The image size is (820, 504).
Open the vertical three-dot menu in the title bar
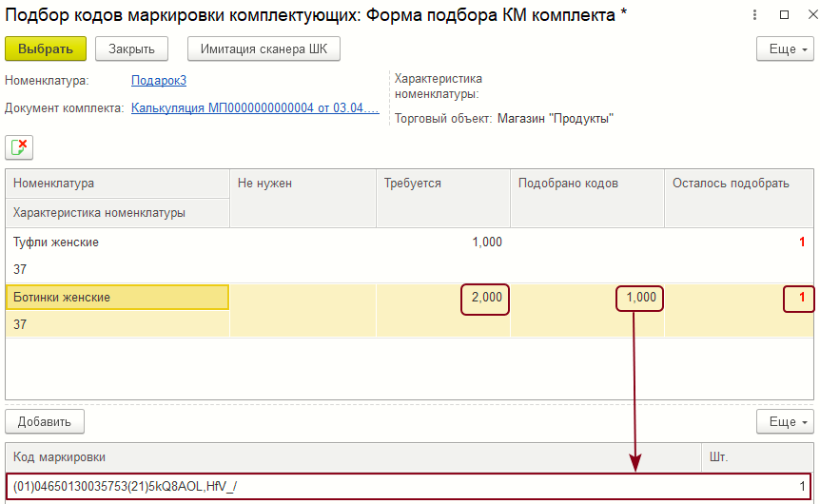point(754,16)
